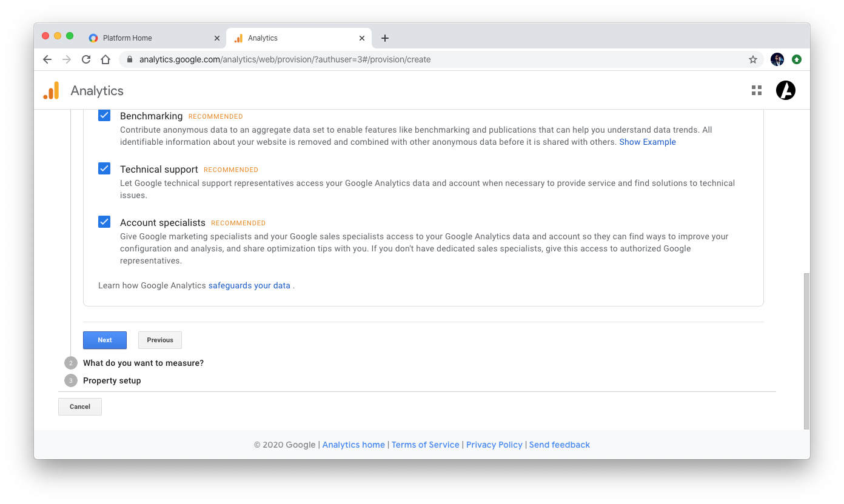Open the safeguards your data link
This screenshot has height=504, width=844.
249,285
